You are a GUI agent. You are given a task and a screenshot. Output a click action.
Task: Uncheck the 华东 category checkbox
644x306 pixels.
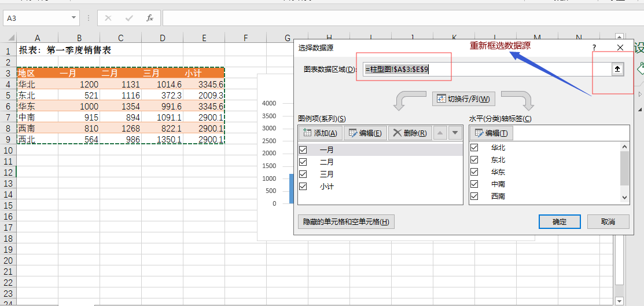(x=474, y=172)
